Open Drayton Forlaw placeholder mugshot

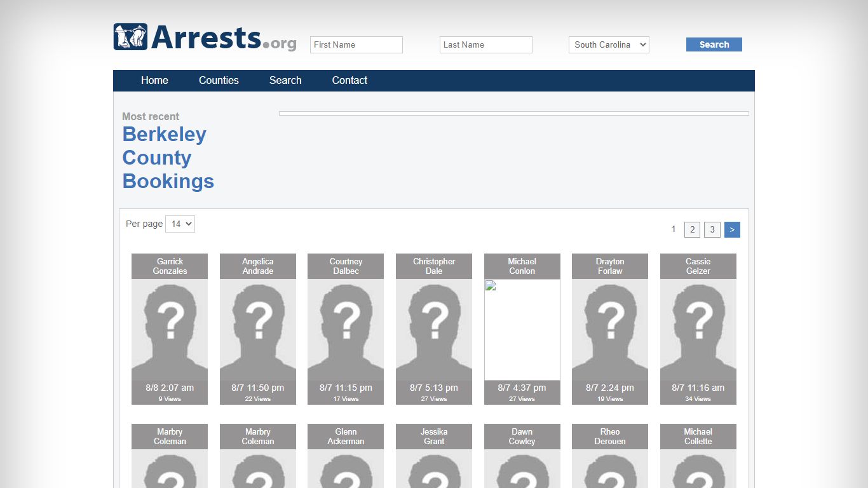610,330
